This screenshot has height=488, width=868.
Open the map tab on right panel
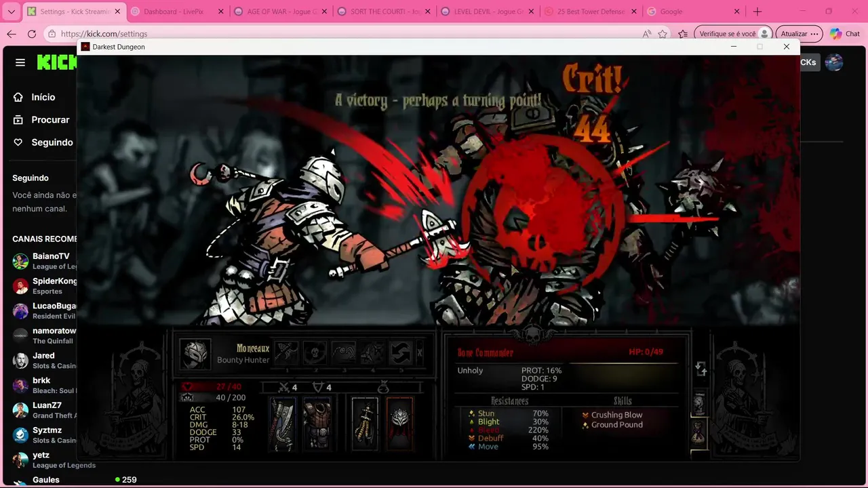pos(699,403)
